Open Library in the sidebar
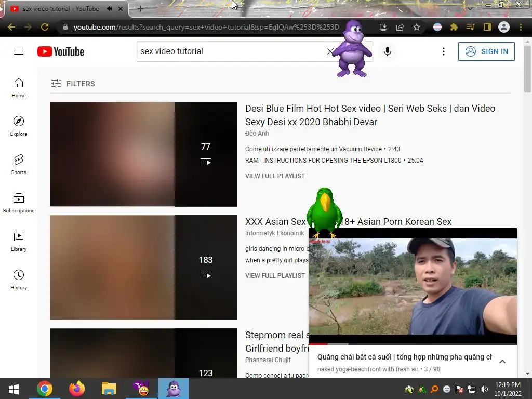The height and width of the screenshot is (399, 532). point(19,241)
